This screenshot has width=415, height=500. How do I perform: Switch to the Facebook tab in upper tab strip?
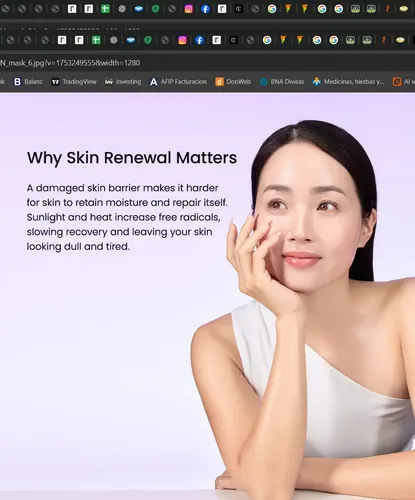point(205,9)
